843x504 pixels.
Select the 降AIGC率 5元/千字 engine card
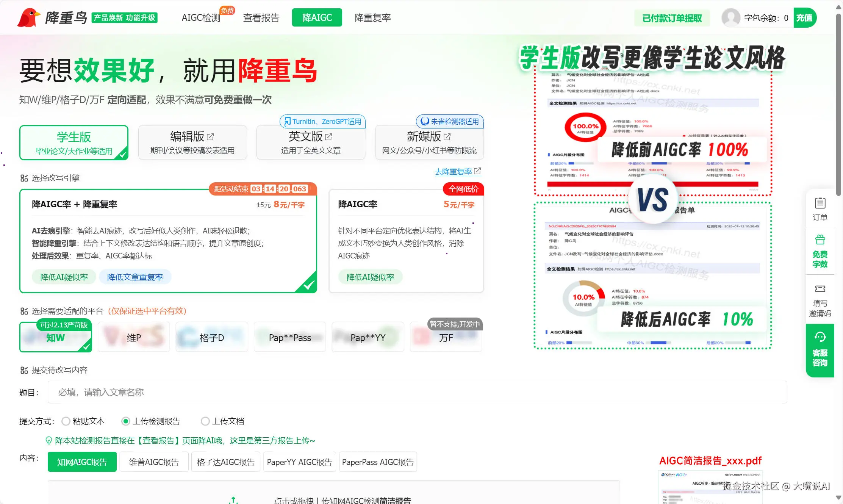(x=406, y=241)
